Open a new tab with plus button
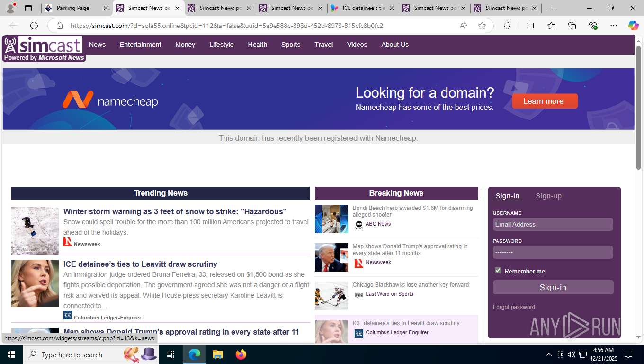644x364 pixels. click(552, 8)
